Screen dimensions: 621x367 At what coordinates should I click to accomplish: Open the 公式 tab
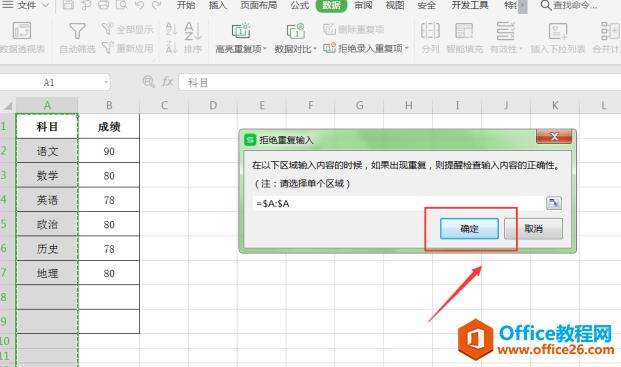(299, 5)
